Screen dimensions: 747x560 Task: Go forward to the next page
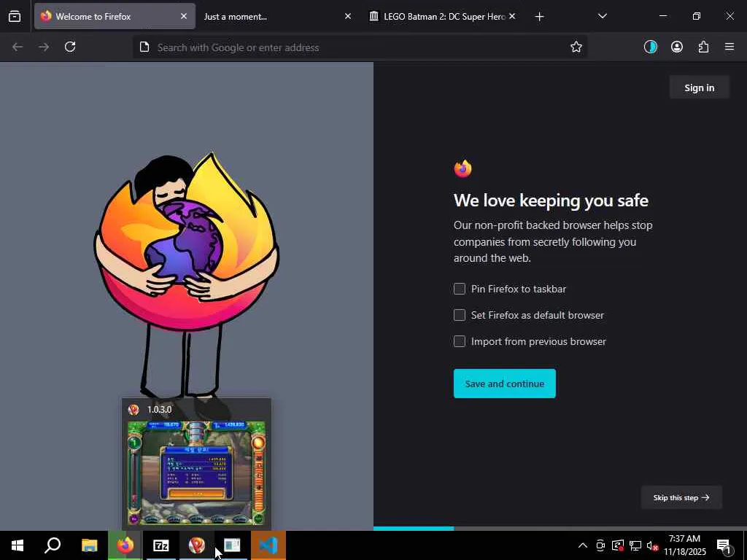coord(44,47)
